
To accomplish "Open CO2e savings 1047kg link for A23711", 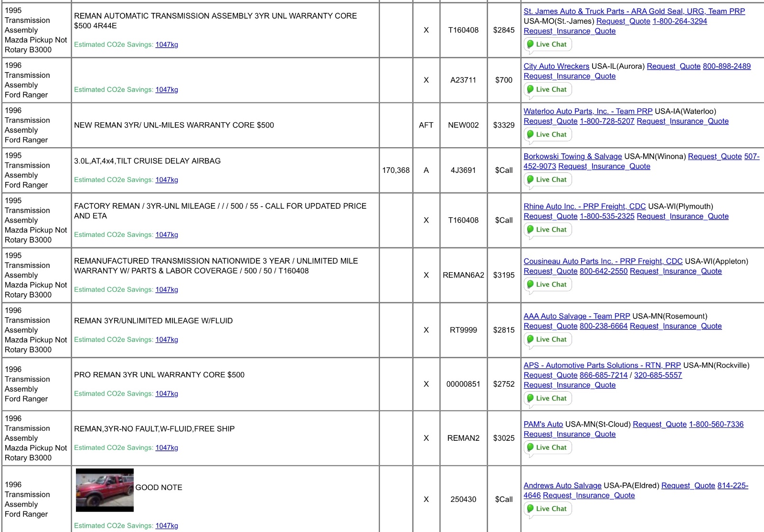I will 167,90.
